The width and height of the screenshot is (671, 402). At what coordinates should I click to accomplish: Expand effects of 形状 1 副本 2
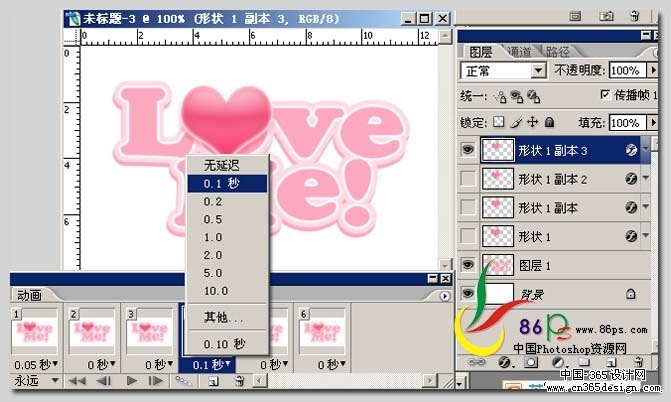tap(645, 178)
